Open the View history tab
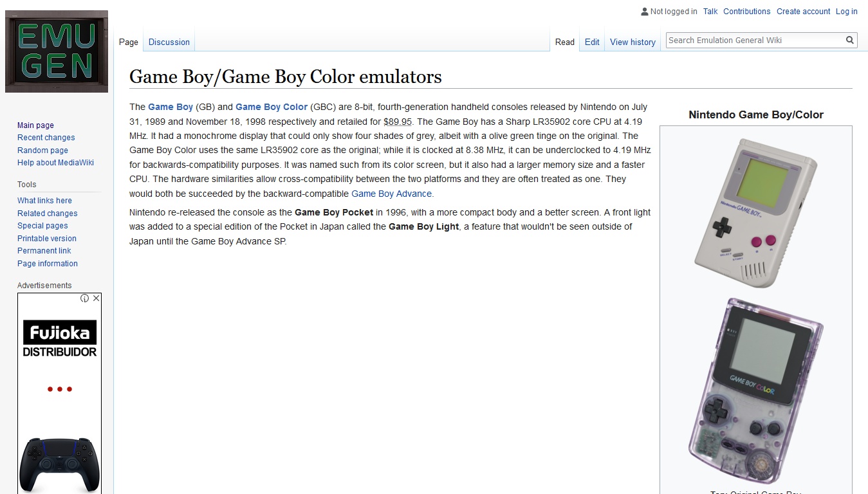868x494 pixels. pyautogui.click(x=633, y=42)
